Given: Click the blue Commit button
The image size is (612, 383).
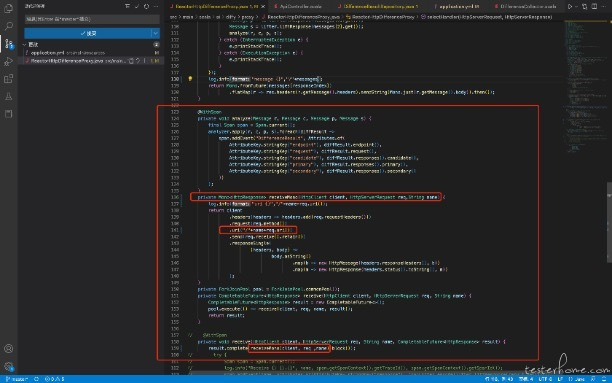Looking at the screenshot, I should click(88, 34).
